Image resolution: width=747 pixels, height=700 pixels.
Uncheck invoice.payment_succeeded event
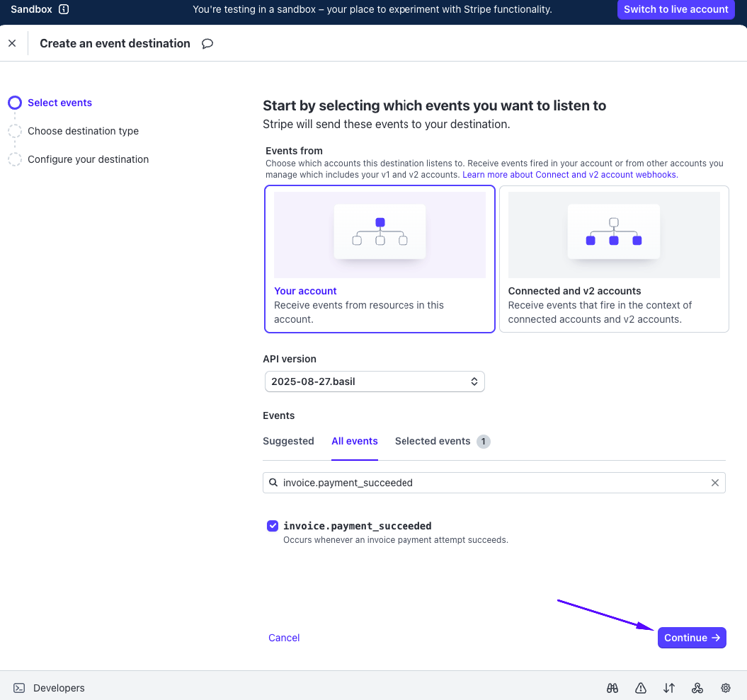[273, 526]
